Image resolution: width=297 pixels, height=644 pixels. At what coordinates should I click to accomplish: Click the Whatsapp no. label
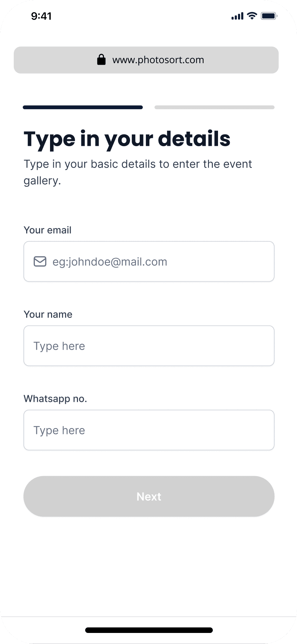(55, 399)
